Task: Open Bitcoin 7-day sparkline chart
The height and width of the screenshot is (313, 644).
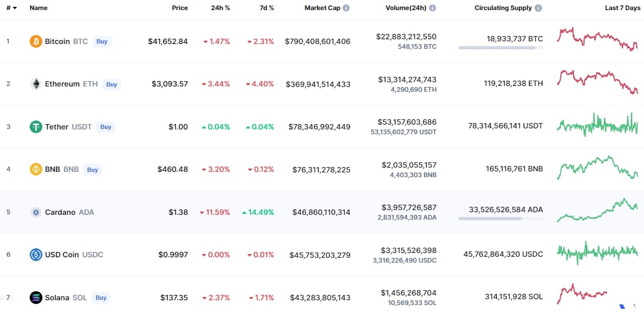Action: pyautogui.click(x=597, y=39)
